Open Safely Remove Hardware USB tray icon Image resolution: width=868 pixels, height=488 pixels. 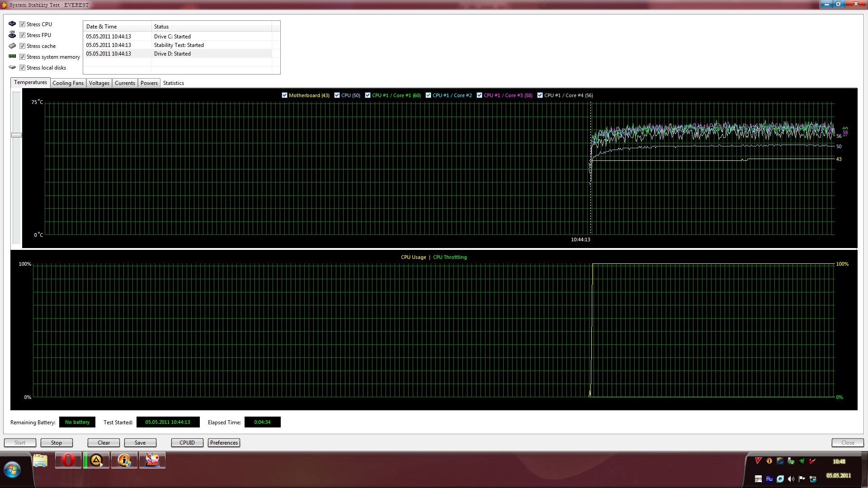pos(791,461)
